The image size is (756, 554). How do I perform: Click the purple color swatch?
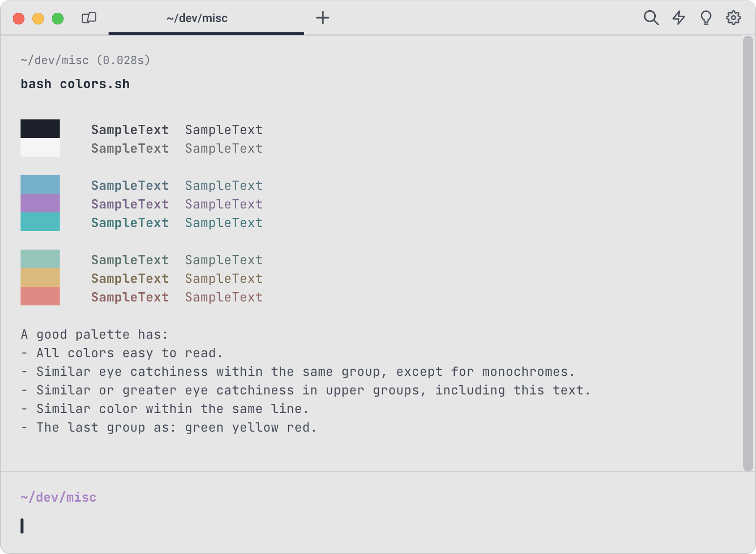pyautogui.click(x=40, y=203)
